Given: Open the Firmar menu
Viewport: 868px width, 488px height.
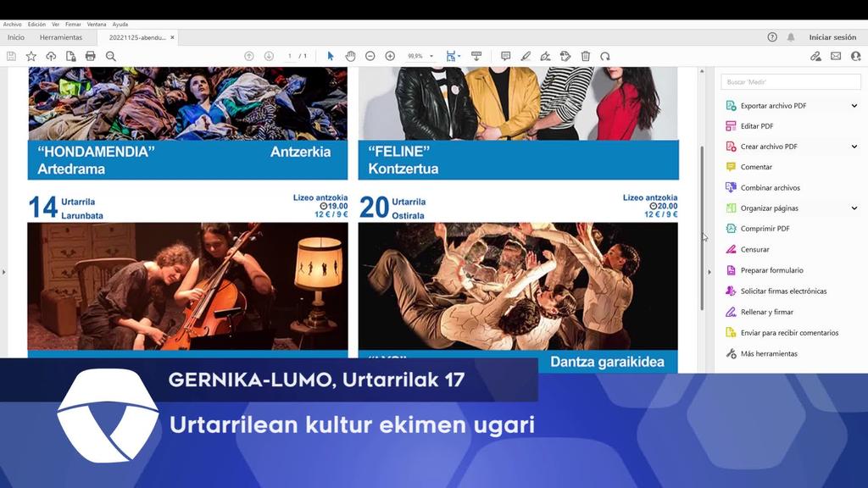Looking at the screenshot, I should pos(73,25).
